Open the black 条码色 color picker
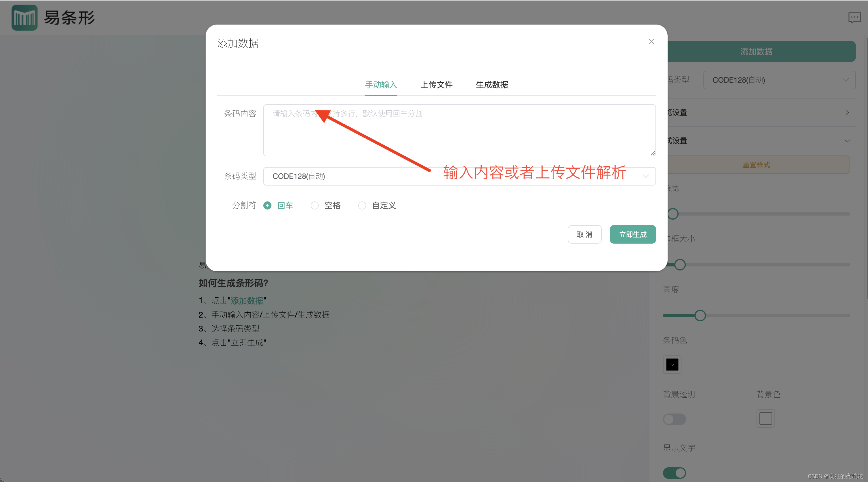The image size is (868, 482). [x=672, y=365]
